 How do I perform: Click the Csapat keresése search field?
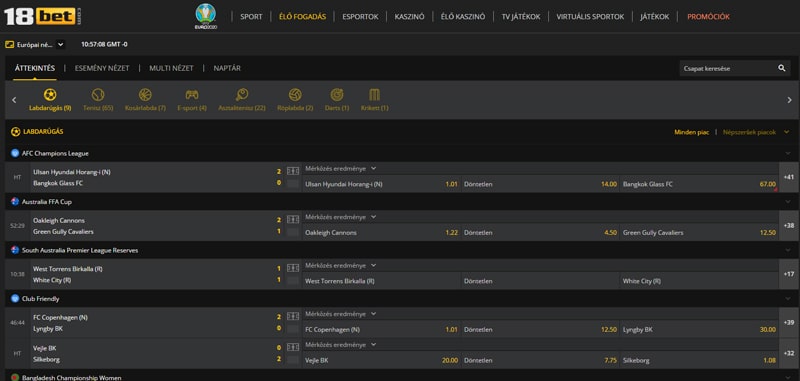tap(728, 68)
